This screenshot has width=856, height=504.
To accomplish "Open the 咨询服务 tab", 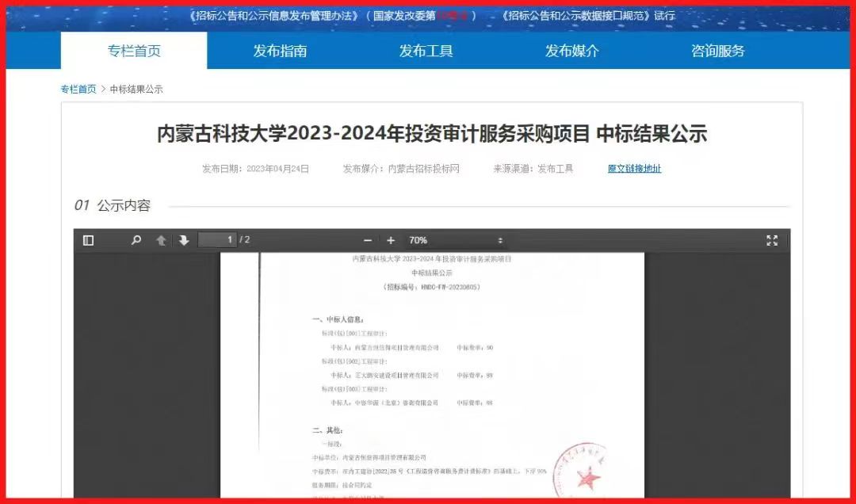I will coord(717,51).
